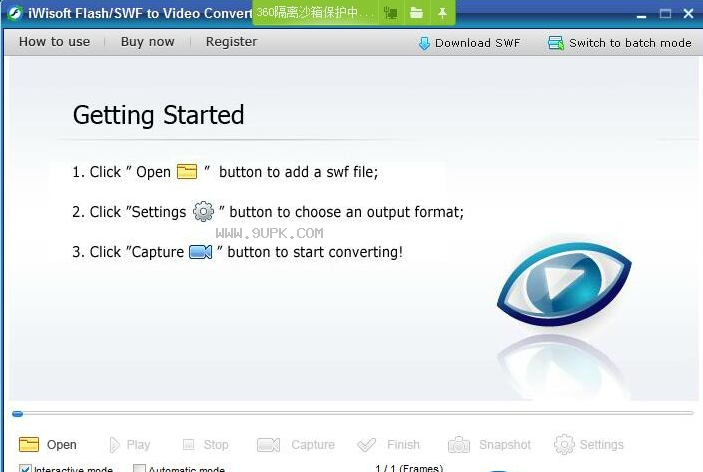Click the Capture camcorder icon in bottom toolbar
Viewport: 703px width, 472px height.
(269, 445)
